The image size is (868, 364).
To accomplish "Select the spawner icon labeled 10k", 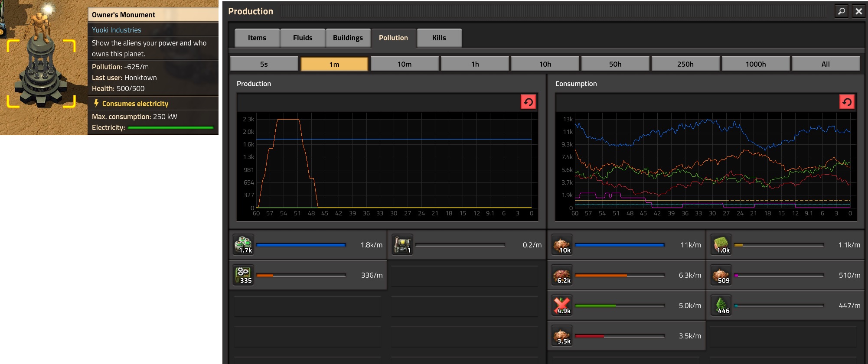I will click(562, 245).
